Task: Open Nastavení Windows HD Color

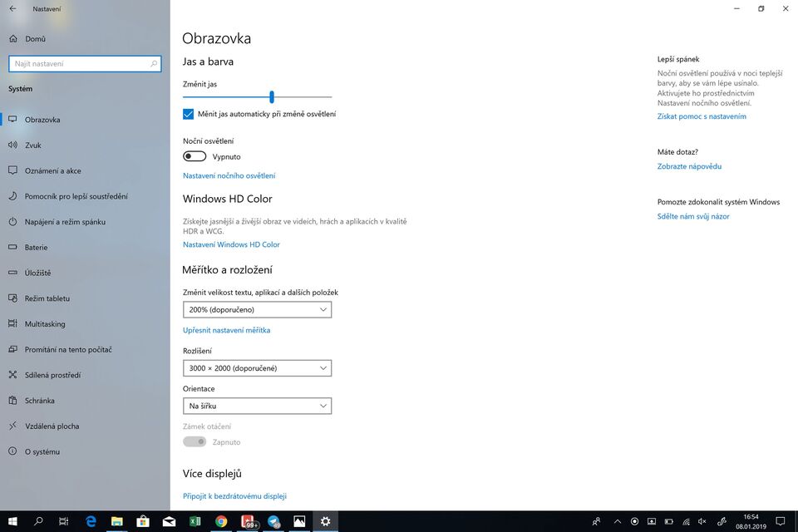Action: coord(232,244)
